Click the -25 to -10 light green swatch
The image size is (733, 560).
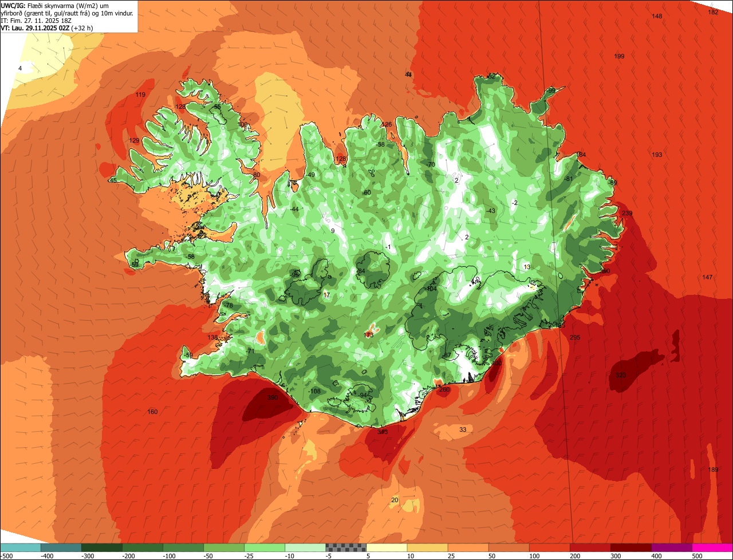[x=265, y=547]
